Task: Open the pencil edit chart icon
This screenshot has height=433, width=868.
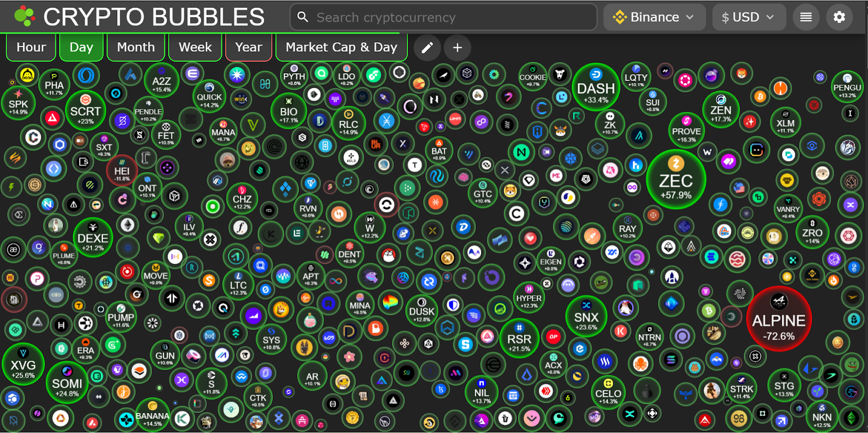Action: [x=427, y=48]
